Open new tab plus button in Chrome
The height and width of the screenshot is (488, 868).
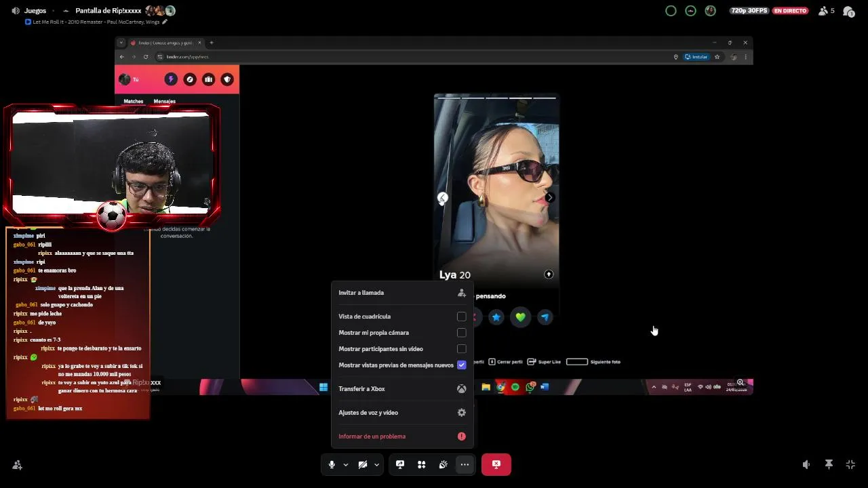point(212,43)
